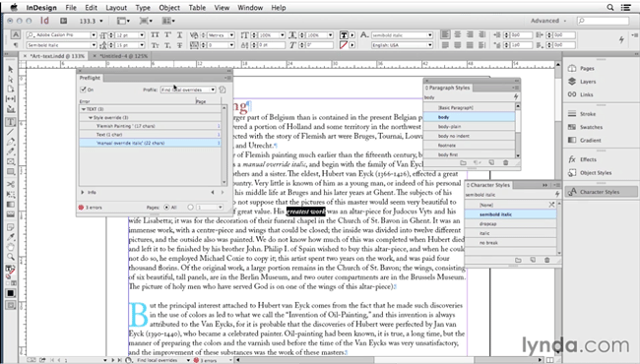Viewport: 640px width, 364px height.
Task: Toggle All Caps formatting button
Action: tap(156, 35)
